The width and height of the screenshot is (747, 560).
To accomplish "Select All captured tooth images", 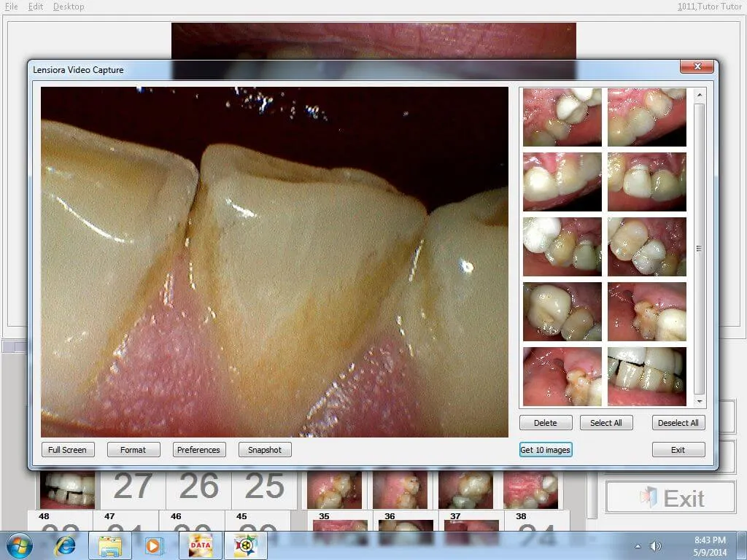I will pyautogui.click(x=606, y=422).
